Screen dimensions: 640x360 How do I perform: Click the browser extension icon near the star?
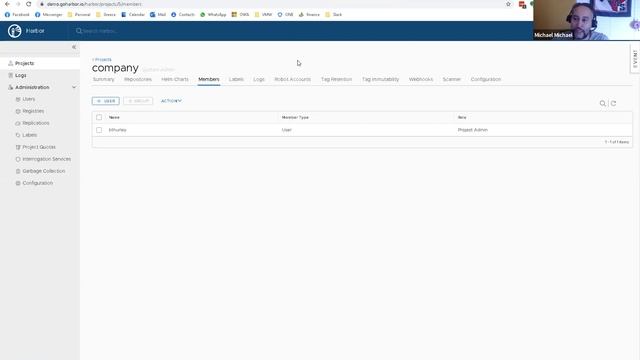pos(522,4)
